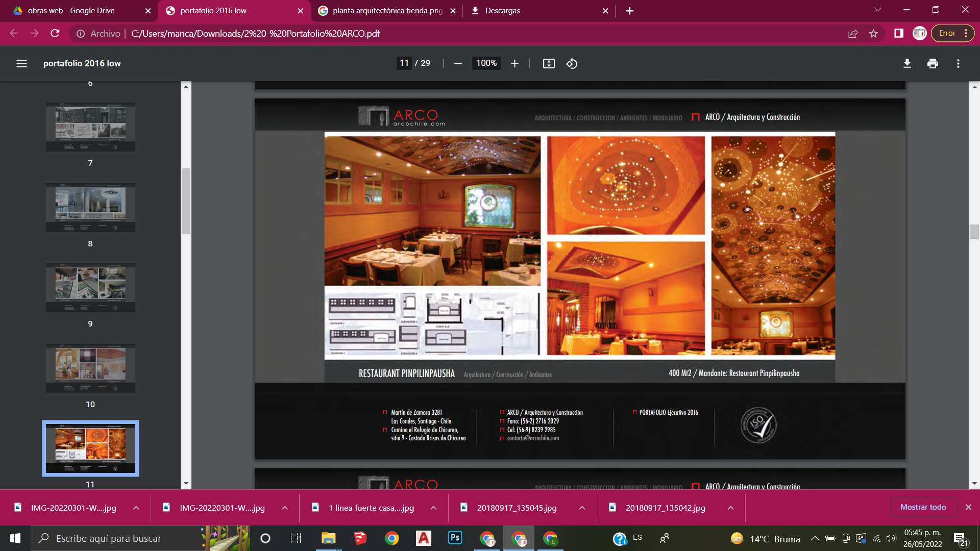Open the PDF viewer more actions menu
Viewport: 980px width, 551px height.
[x=958, y=63]
